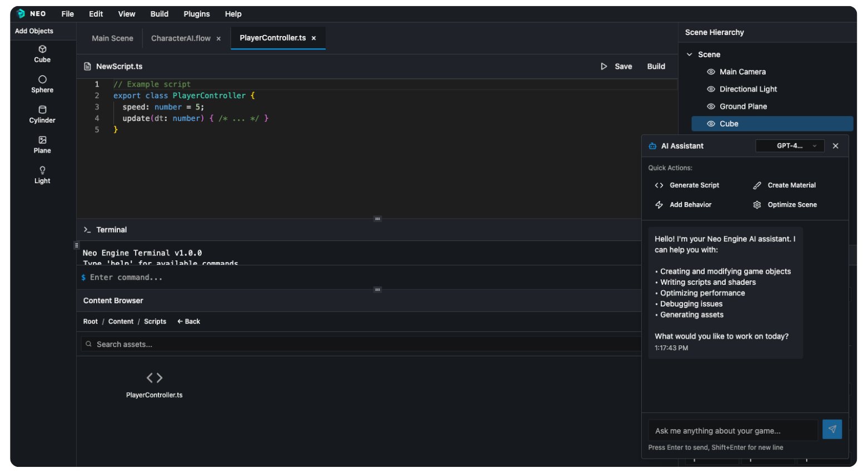Choose Optimize Scene quick action
The height and width of the screenshot is (473, 868).
(785, 205)
